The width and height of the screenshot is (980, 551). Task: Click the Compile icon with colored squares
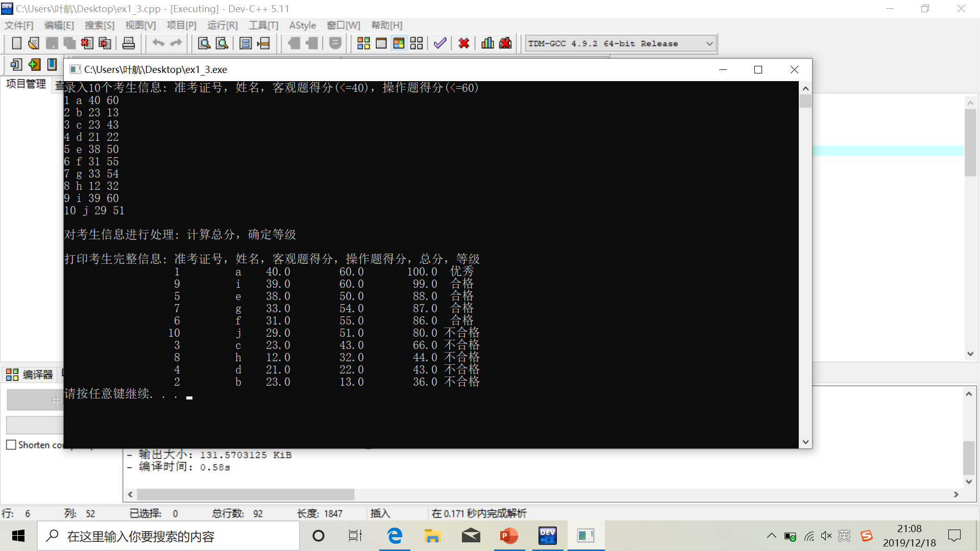tap(363, 43)
